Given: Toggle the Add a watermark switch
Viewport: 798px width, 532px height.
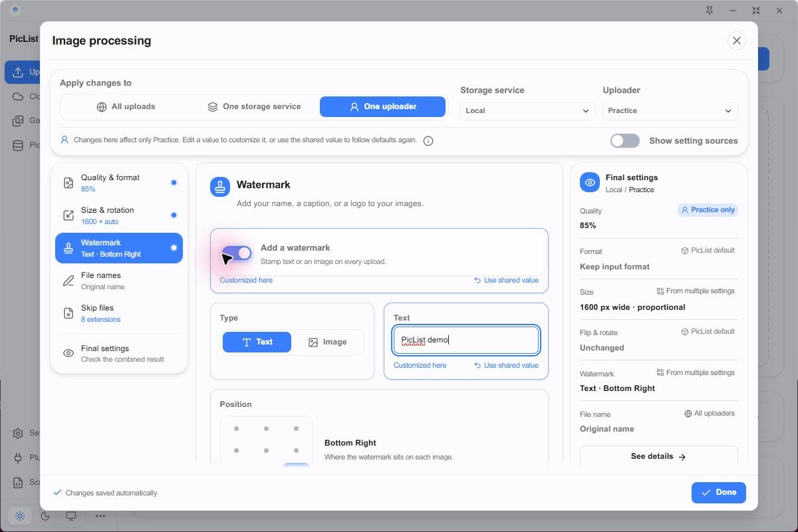Looking at the screenshot, I should pyautogui.click(x=237, y=253).
